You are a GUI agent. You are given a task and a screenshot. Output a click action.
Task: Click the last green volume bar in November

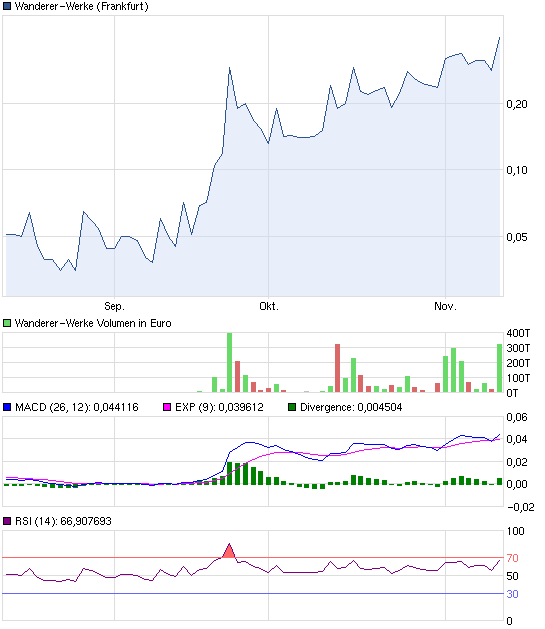tap(500, 368)
